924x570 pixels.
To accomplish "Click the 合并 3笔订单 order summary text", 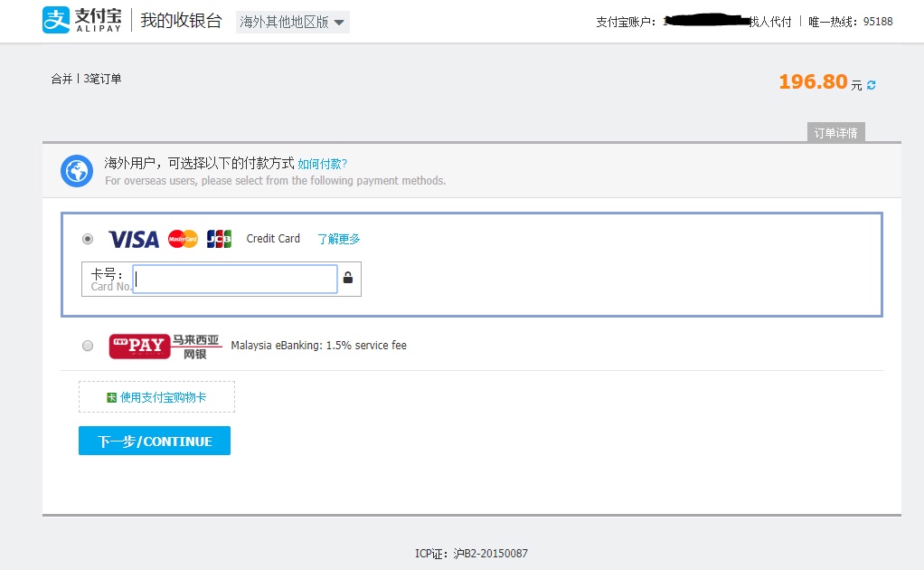I will click(86, 79).
